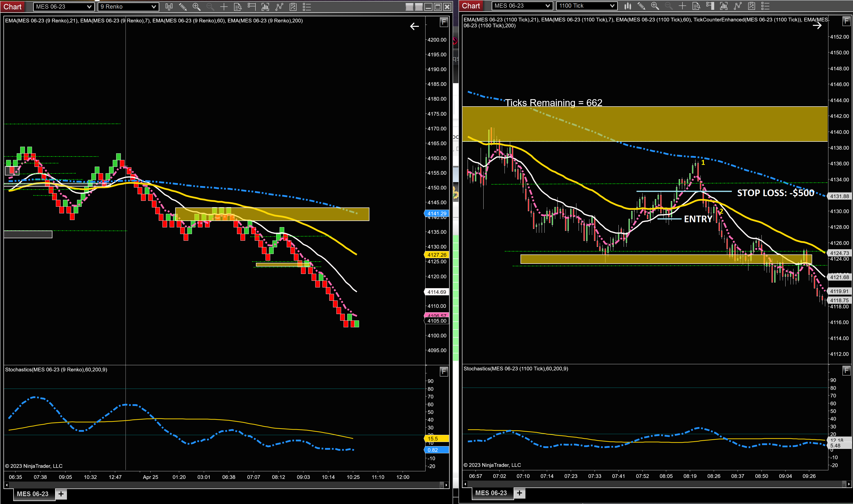
Task: Toggle Chart Trader in right Tick chart
Action: (710, 6)
